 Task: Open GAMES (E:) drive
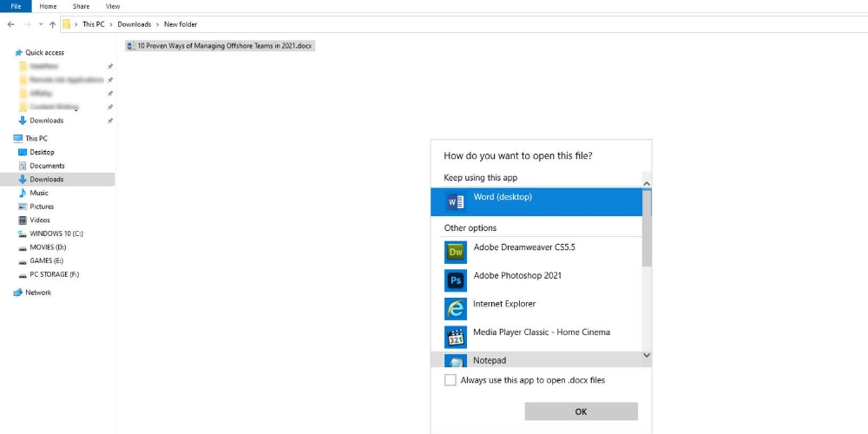point(48,260)
